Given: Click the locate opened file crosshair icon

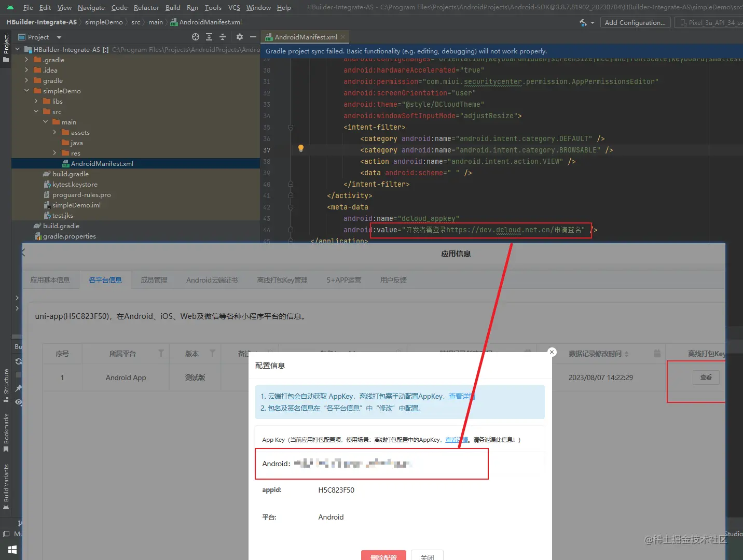Looking at the screenshot, I should point(196,37).
